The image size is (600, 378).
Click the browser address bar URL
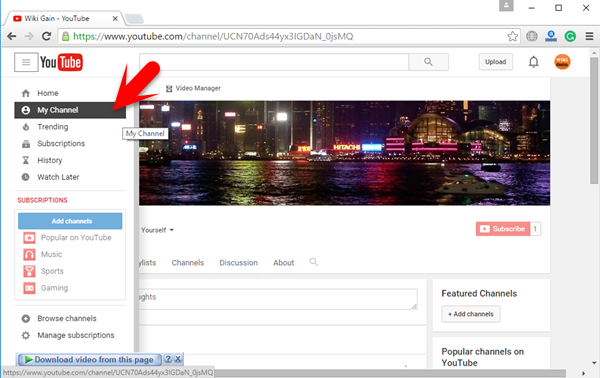213,36
